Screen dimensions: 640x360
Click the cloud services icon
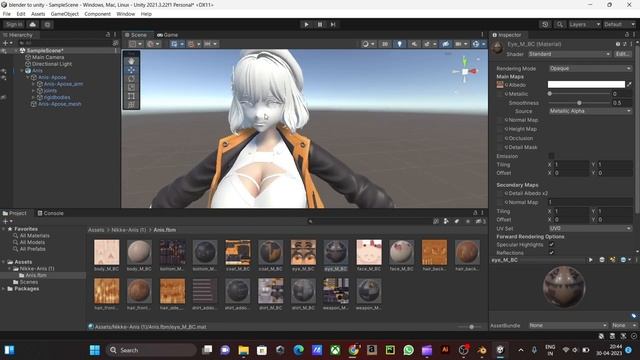coord(33,24)
